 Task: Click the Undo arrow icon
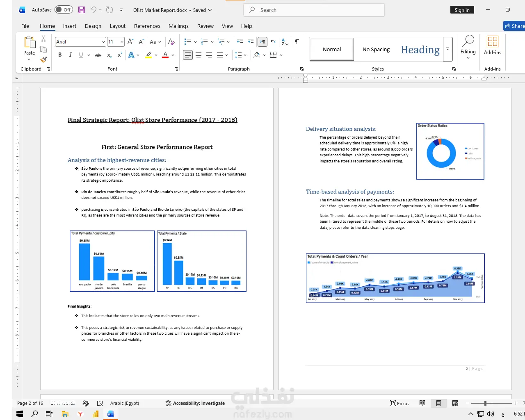pyautogui.click(x=94, y=10)
